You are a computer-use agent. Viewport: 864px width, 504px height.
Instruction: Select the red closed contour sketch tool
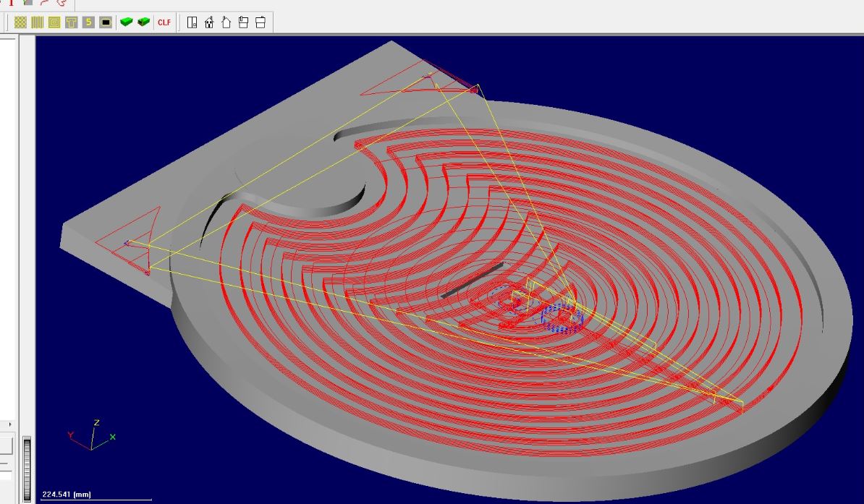[62, 3]
